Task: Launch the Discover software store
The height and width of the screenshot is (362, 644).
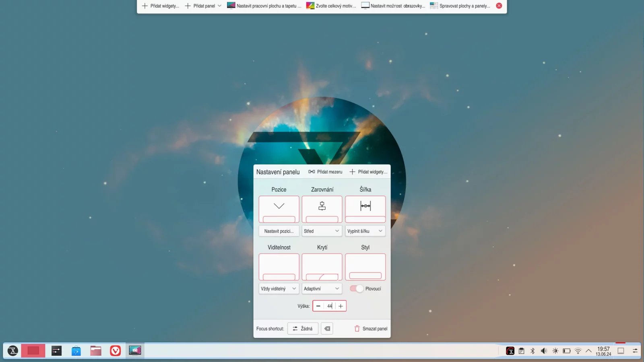Action: [76, 351]
